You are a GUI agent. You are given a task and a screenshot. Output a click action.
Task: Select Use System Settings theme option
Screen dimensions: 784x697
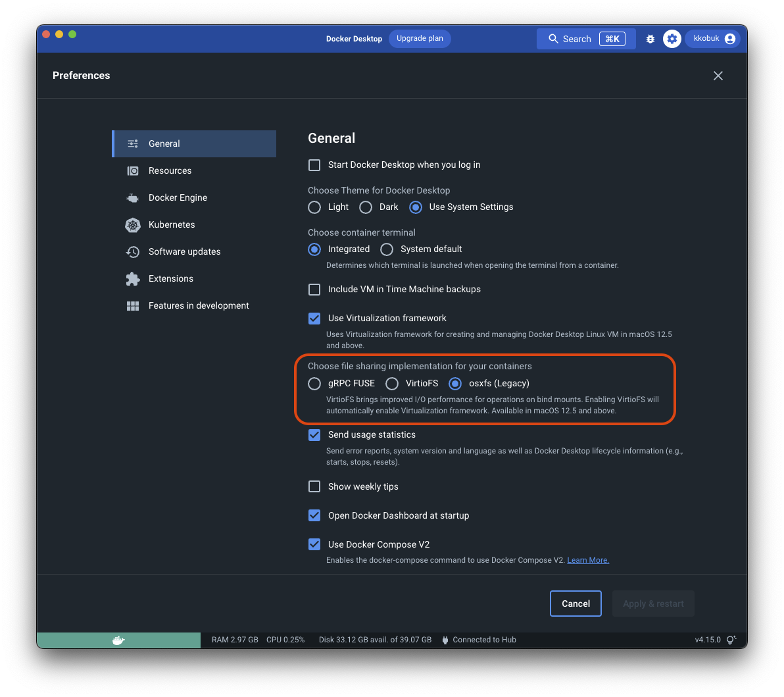coord(416,207)
